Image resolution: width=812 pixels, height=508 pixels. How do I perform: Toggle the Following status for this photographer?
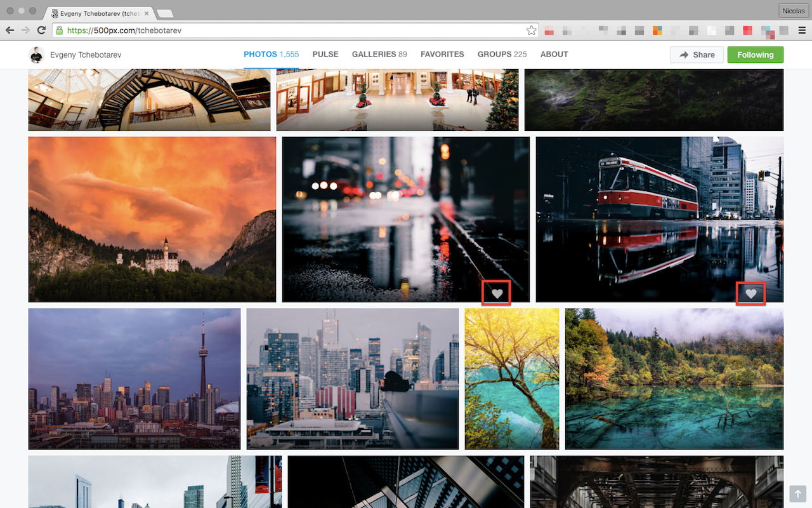tap(755, 55)
